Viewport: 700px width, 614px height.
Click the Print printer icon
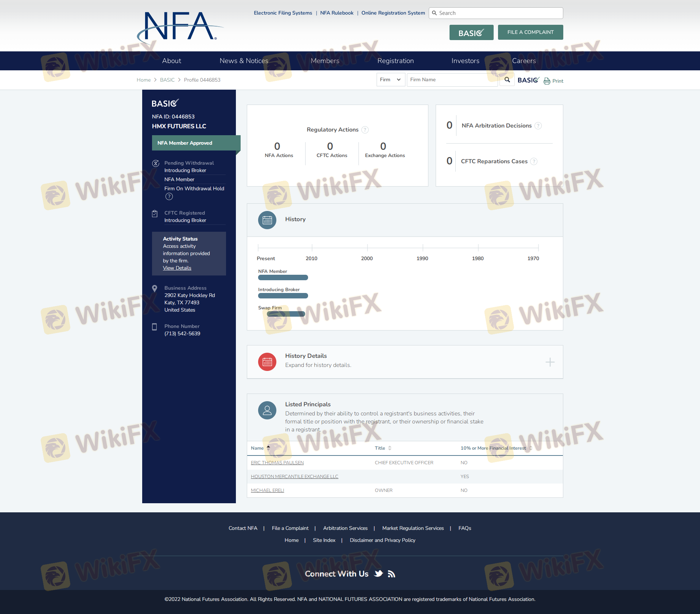[x=547, y=81]
